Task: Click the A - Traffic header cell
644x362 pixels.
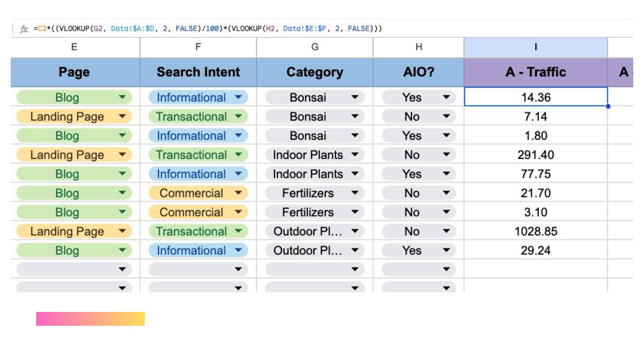Action: point(535,72)
